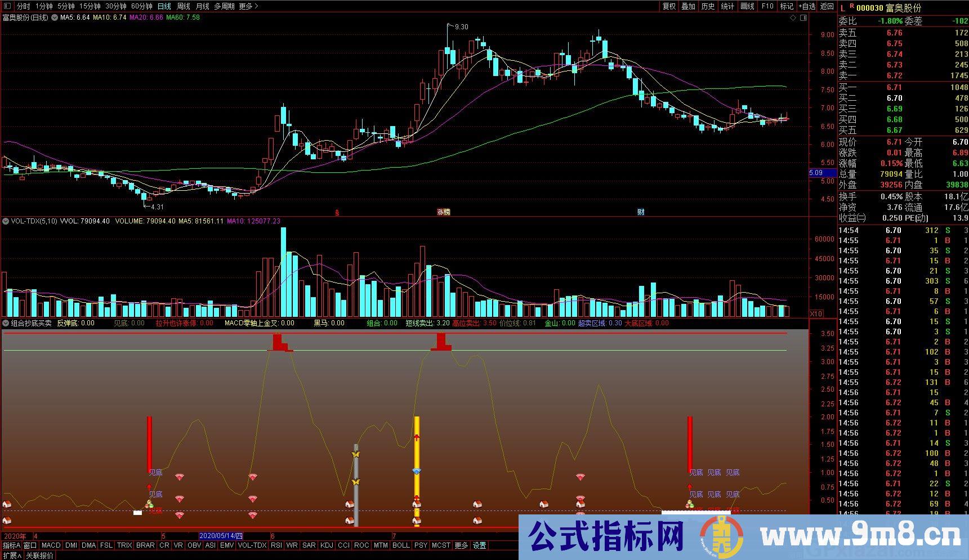Switch to 分时 intraday view

[x=23, y=6]
